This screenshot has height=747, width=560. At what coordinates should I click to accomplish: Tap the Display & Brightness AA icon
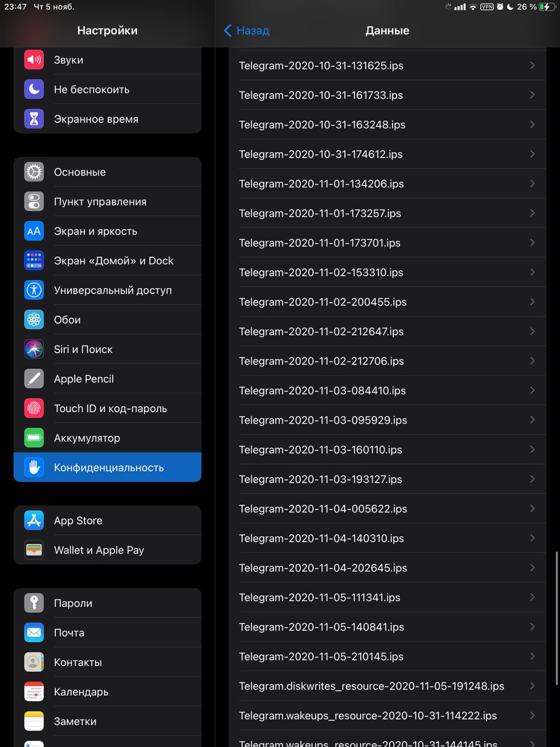34,231
